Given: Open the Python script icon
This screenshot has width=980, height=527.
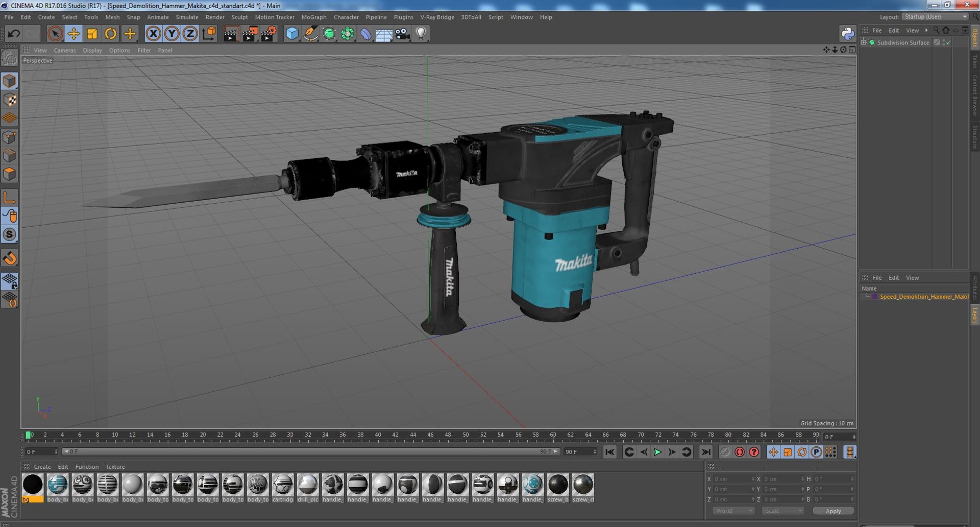Looking at the screenshot, I should tap(847, 34).
